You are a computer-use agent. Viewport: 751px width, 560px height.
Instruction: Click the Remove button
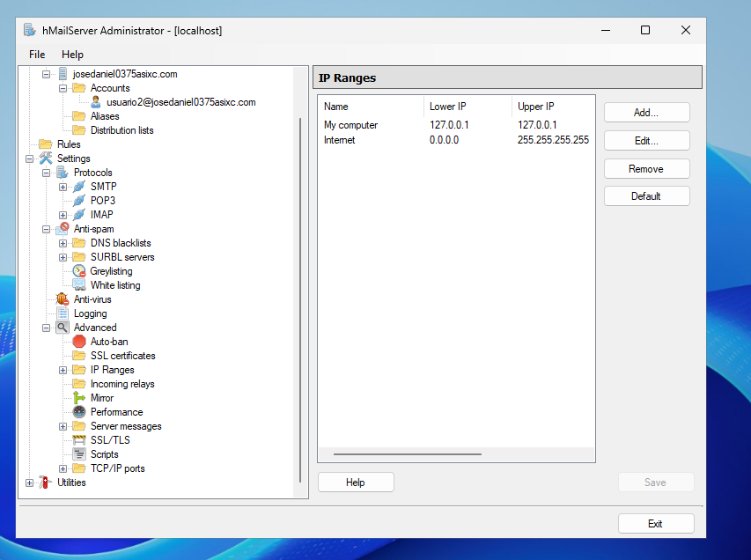(x=646, y=169)
